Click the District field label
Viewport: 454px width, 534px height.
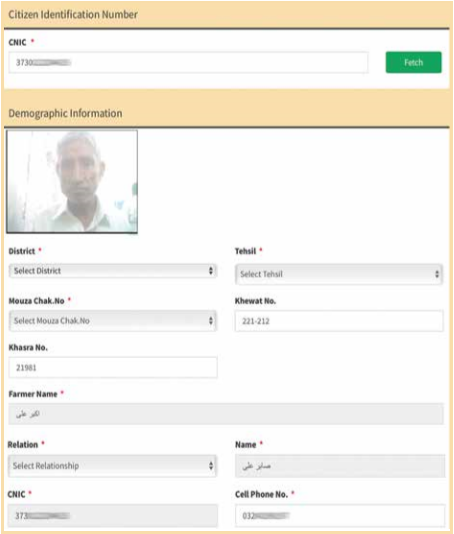(x=22, y=251)
